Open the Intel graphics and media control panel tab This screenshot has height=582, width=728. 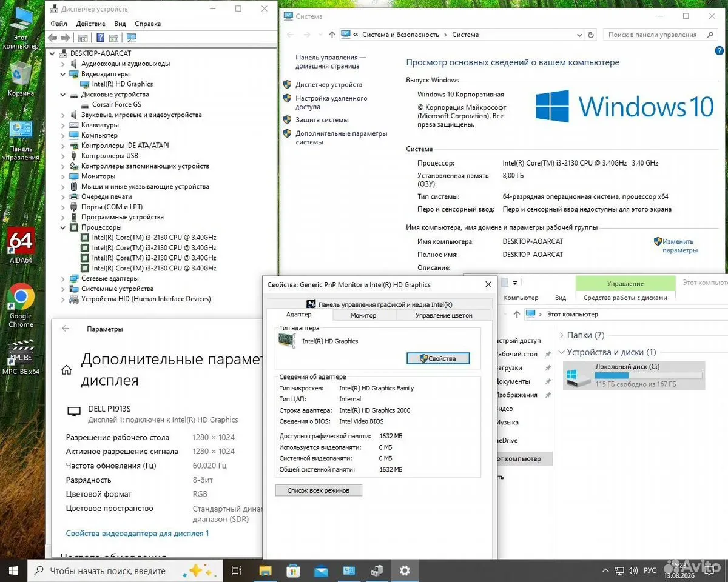pos(379,304)
